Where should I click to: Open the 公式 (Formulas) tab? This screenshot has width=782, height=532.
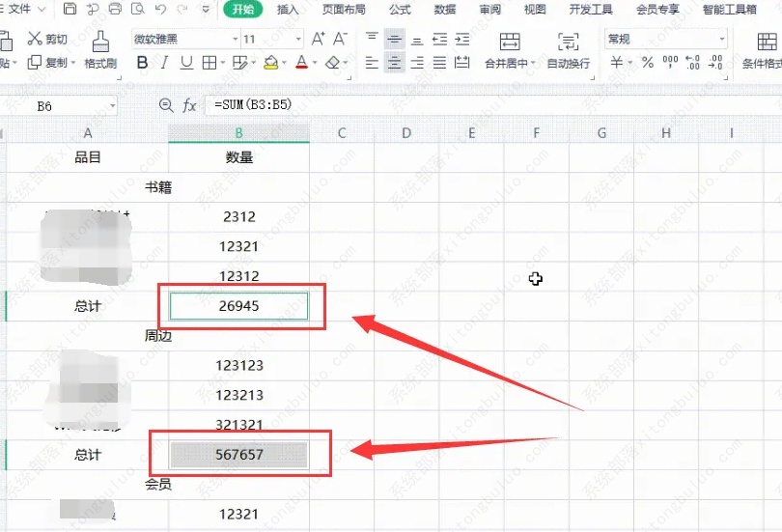399,10
